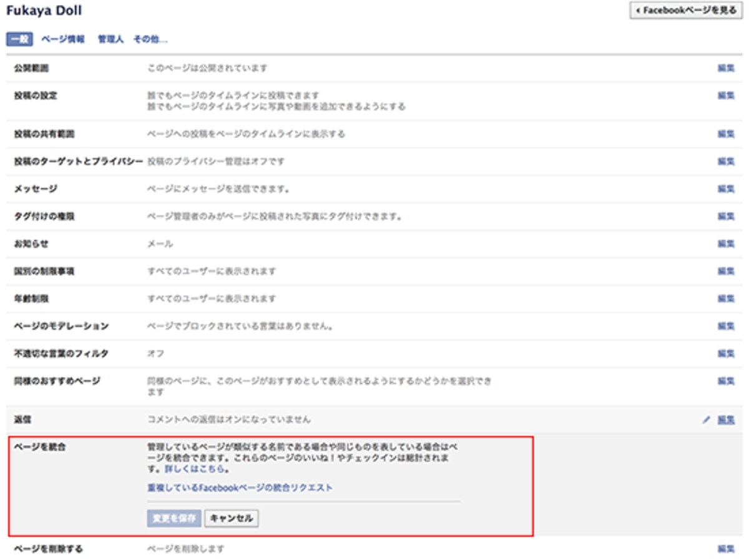This screenshot has height=560, width=749.
Task: Switch to the 管理人 tab
Action: click(x=110, y=39)
